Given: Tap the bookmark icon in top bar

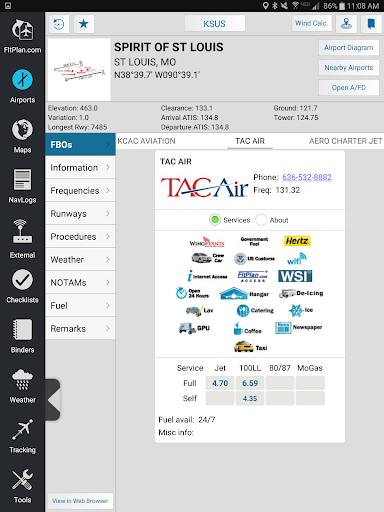Looking at the screenshot, I should coord(371,24).
